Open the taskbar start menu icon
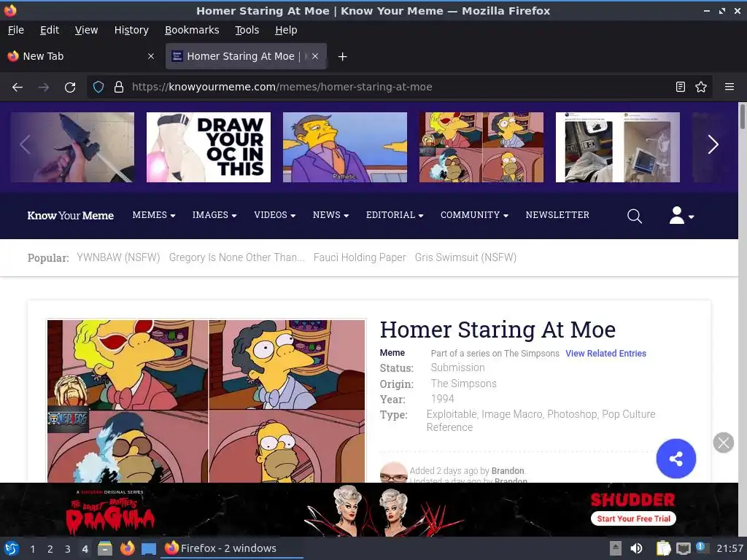This screenshot has height=560, width=747. 12,548
